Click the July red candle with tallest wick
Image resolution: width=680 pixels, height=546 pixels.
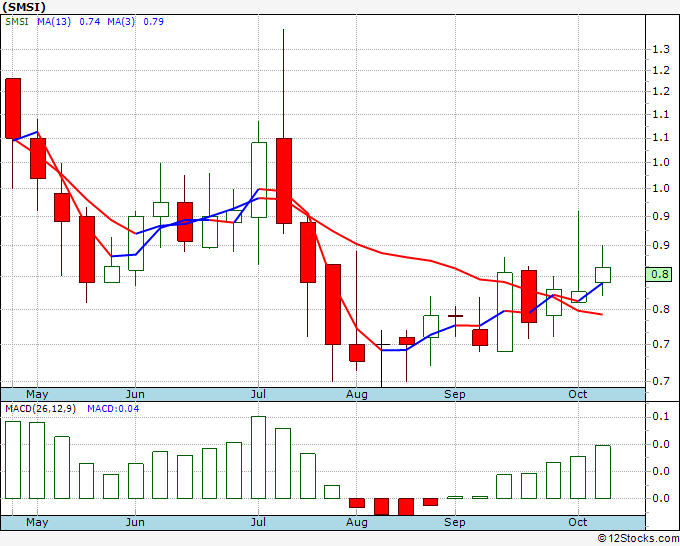click(x=284, y=181)
